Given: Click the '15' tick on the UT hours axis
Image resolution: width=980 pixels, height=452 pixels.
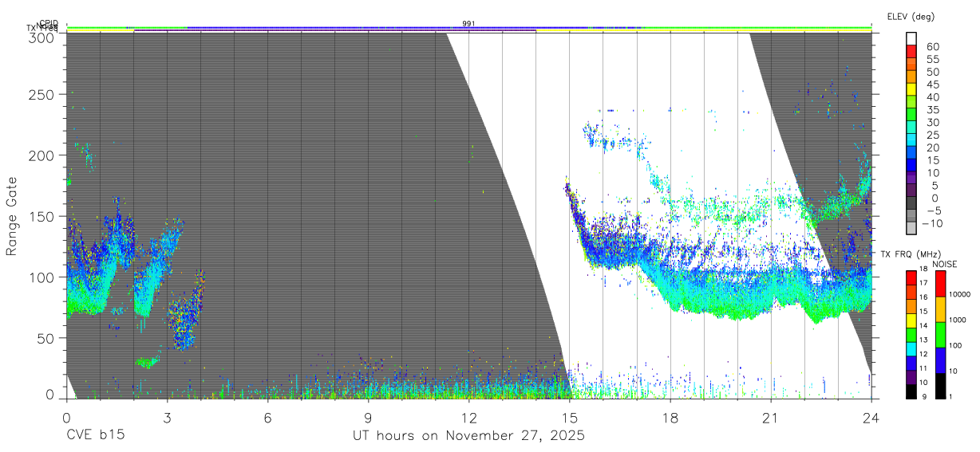Looking at the screenshot, I should 569,417.
